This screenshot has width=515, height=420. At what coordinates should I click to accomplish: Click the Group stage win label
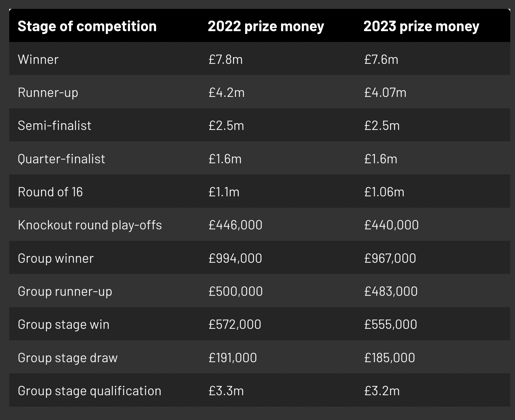64,325
